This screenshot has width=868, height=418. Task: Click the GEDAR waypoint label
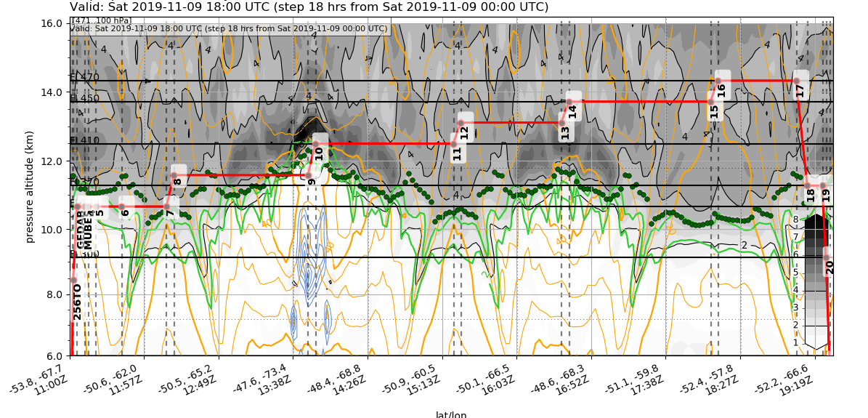tap(80, 228)
